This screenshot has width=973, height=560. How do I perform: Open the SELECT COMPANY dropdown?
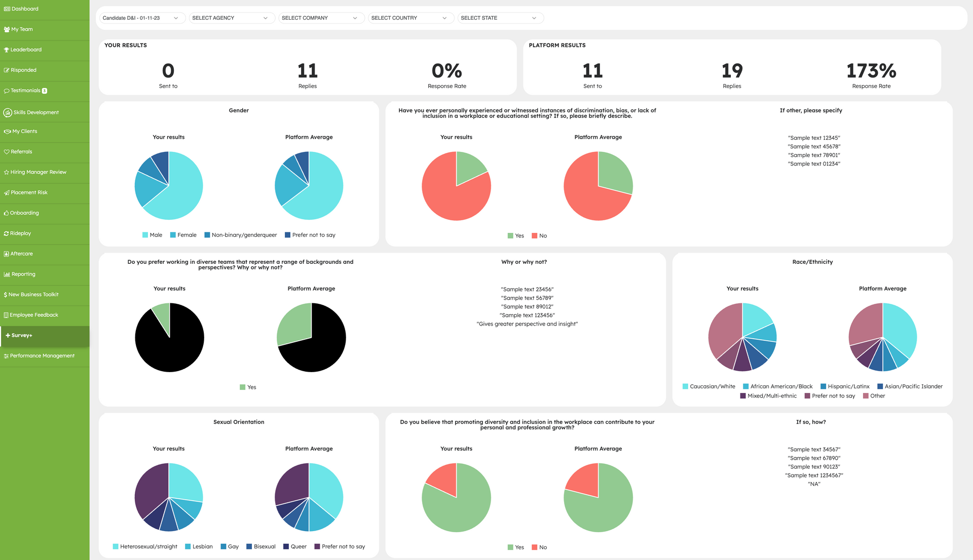(x=321, y=18)
